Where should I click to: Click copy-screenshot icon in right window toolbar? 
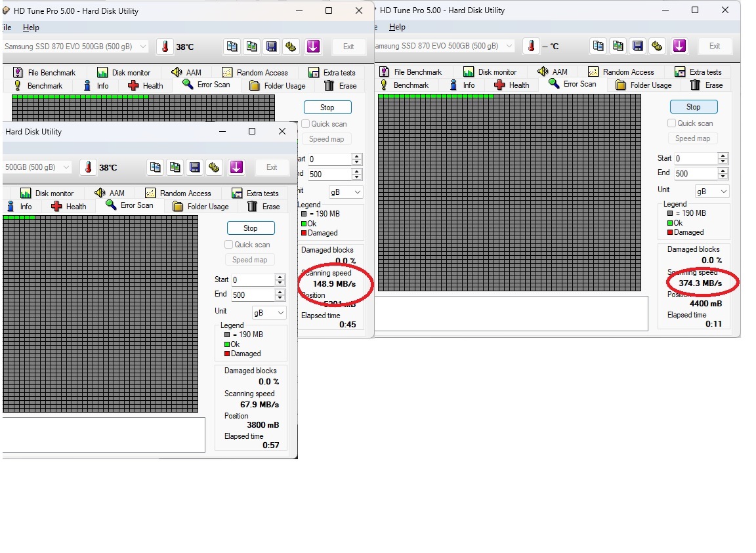618,46
